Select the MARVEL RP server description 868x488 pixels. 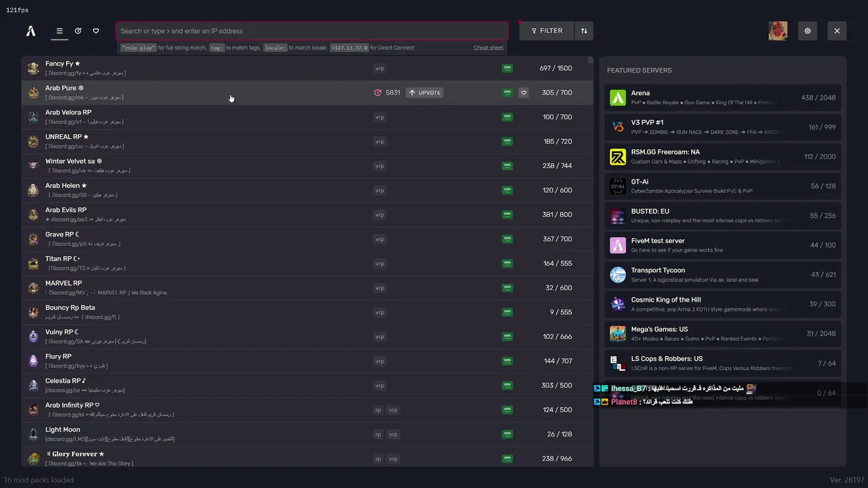click(x=107, y=293)
